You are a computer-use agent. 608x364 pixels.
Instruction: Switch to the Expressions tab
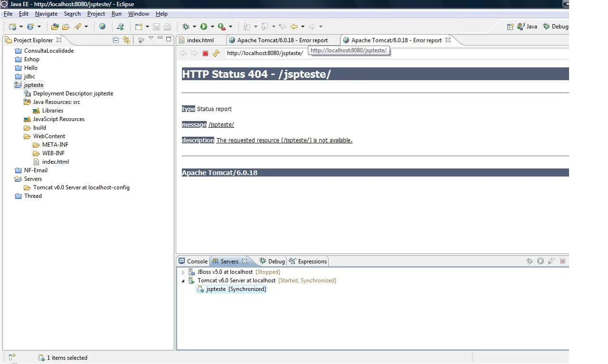[308, 261]
